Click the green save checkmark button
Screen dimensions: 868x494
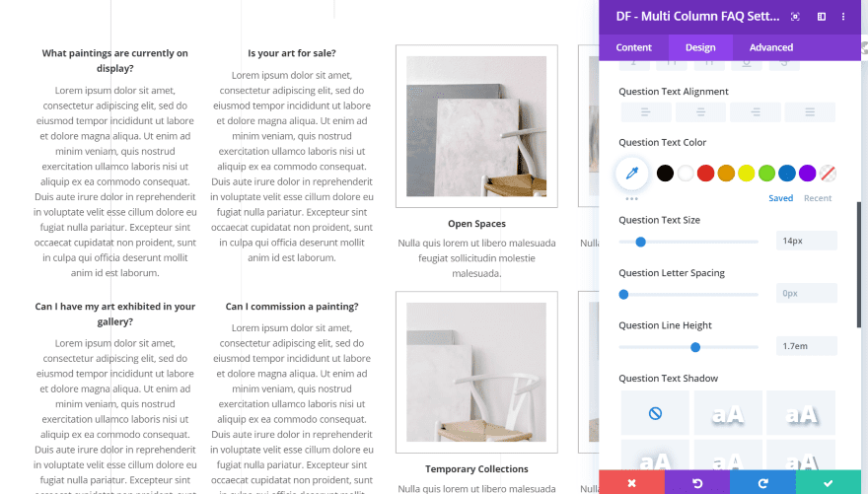829,482
